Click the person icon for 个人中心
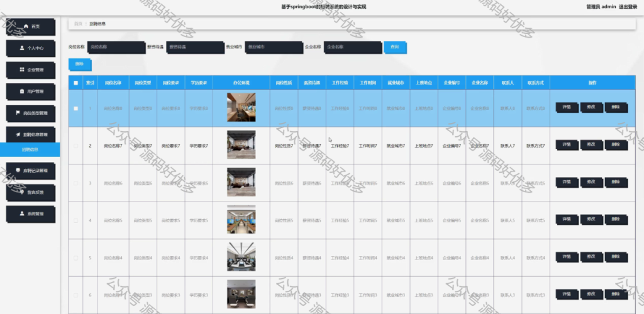 [x=22, y=48]
